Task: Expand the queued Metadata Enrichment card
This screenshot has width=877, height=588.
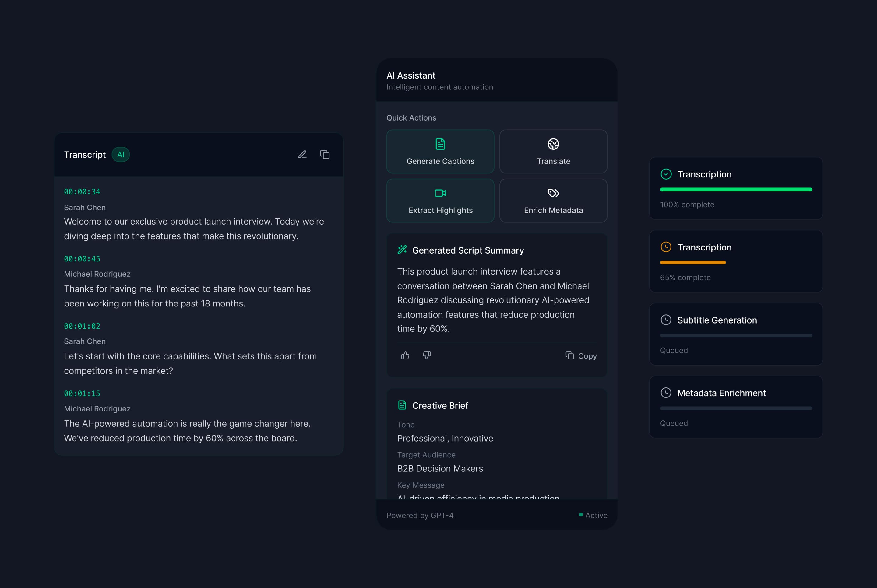Action: (736, 407)
